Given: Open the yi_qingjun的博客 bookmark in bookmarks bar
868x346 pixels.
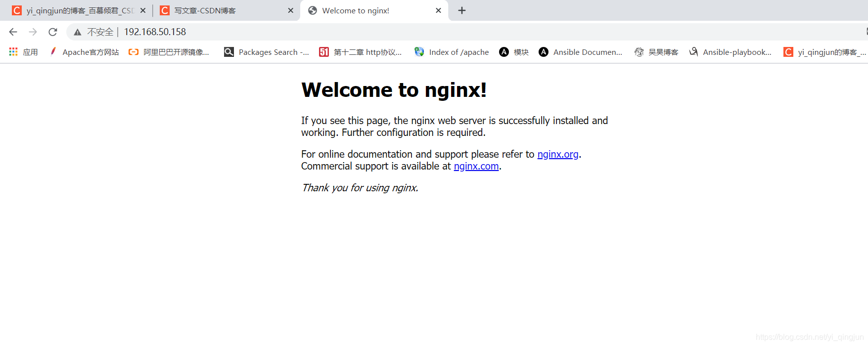Looking at the screenshot, I should tap(825, 52).
